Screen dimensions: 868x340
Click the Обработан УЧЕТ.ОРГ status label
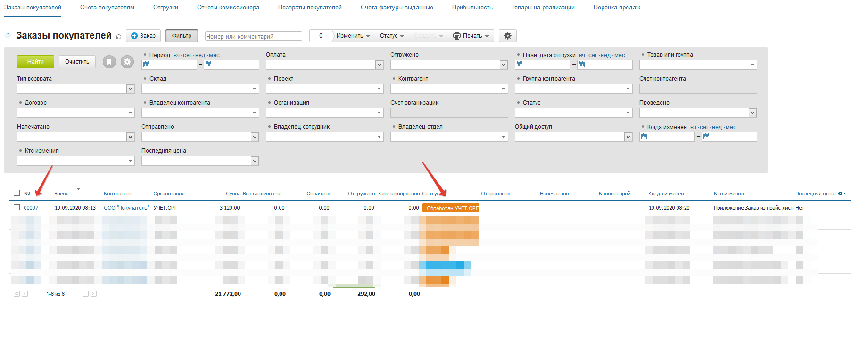[x=451, y=208]
